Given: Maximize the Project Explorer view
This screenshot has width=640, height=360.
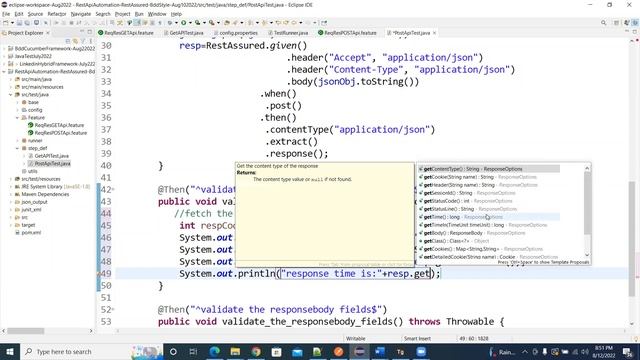Looking at the screenshot, I should (x=90, y=32).
